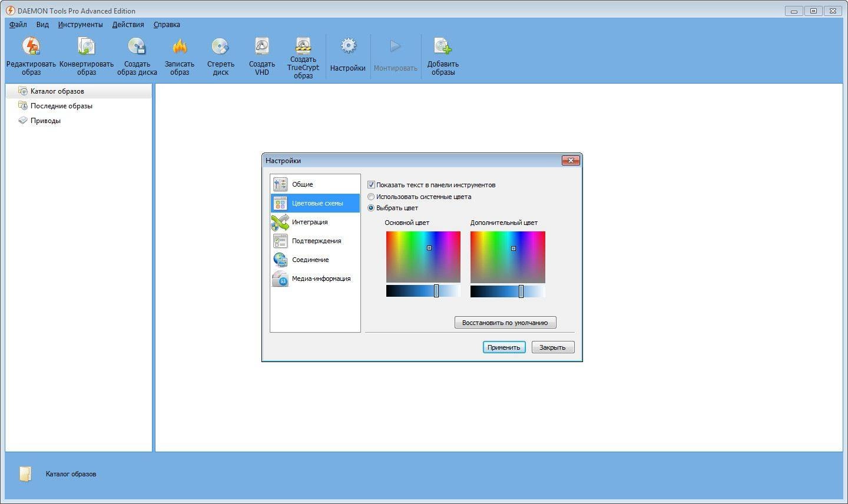Select the Burn image (Записать образ) flame icon

pos(180,46)
